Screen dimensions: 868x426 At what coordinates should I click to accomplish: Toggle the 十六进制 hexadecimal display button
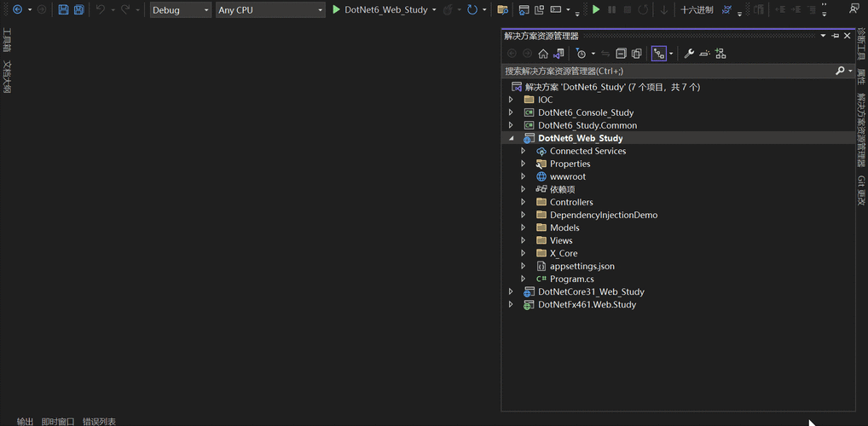point(697,10)
